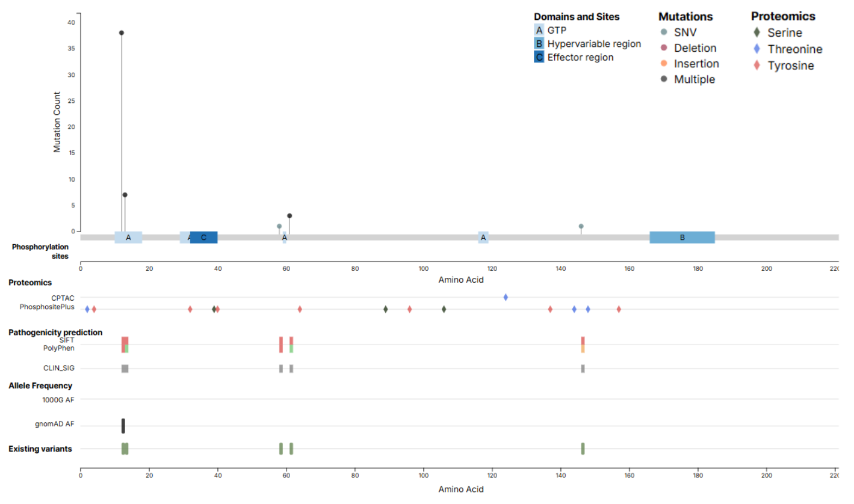Select the gray CLIN_SIG bar at amino acid 61
This screenshot has width=854, height=504.
click(291, 369)
